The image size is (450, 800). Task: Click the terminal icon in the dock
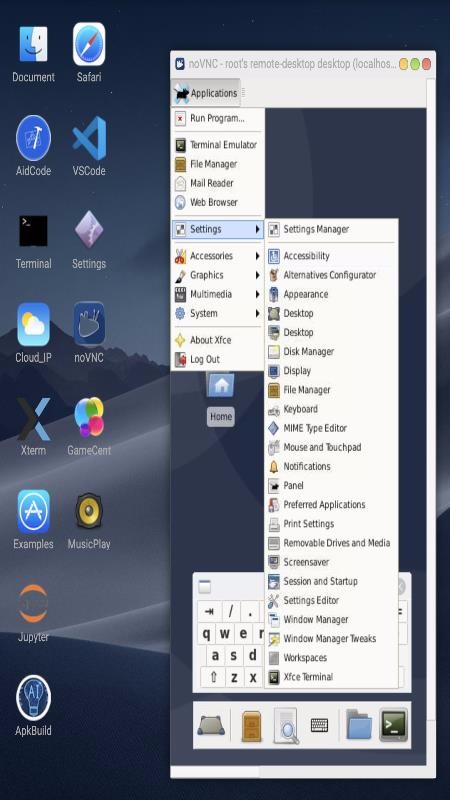click(393, 724)
